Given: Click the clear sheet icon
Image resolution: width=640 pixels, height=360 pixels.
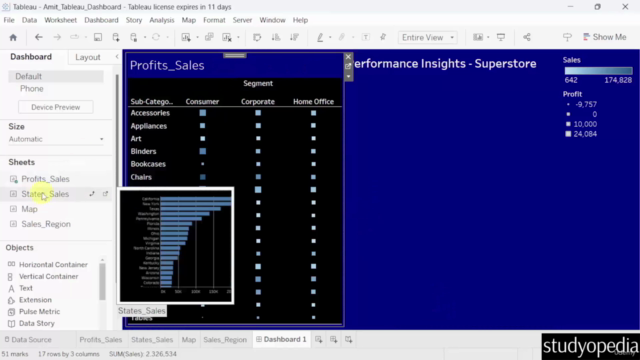Looking at the screenshot, I should point(227,38).
